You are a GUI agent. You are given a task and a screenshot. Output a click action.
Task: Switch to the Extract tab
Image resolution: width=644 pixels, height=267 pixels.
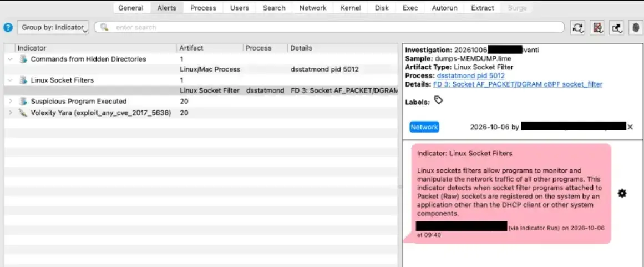click(x=483, y=8)
